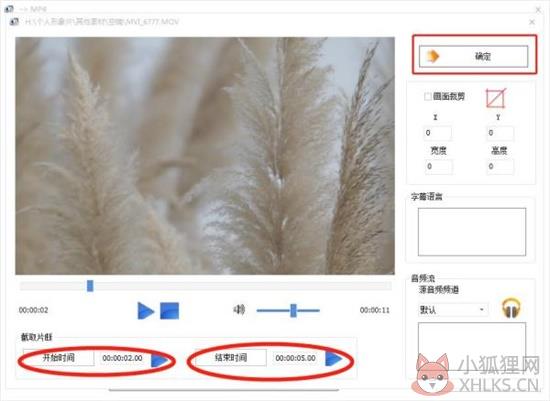The width and height of the screenshot is (550, 401).
Task: Click the video preview frame
Action: click(x=205, y=156)
